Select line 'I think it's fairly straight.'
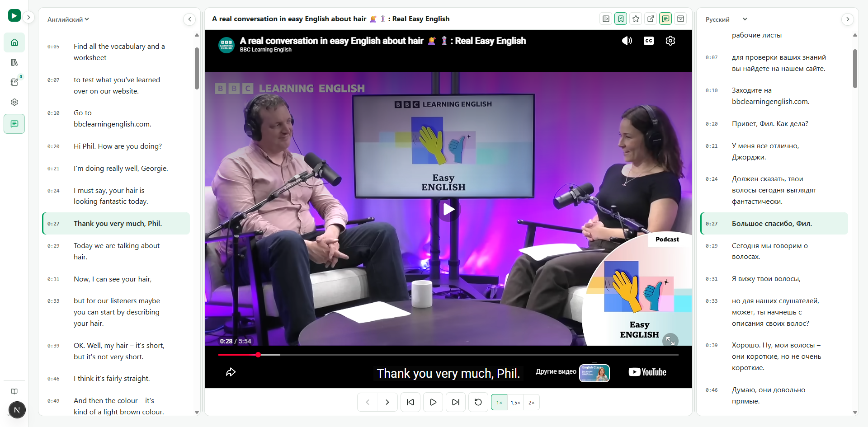This screenshot has height=427, width=868. [x=116, y=379]
